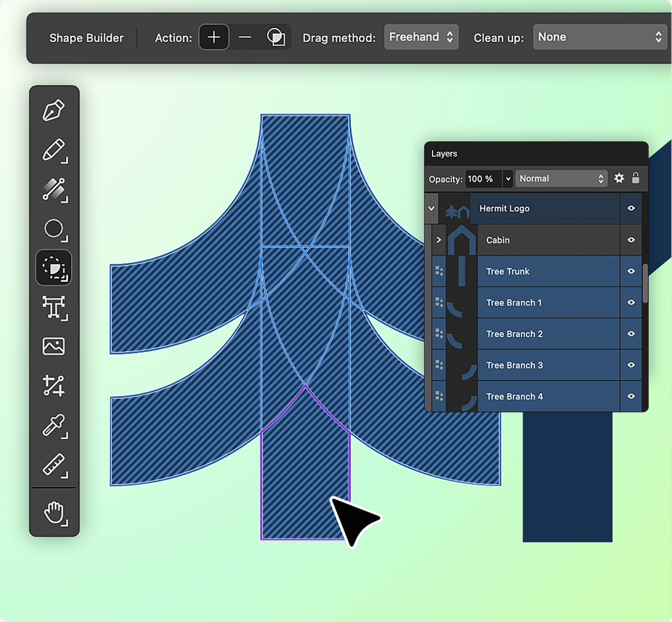Screen dimensions: 672x622
Task: Click the Opacity percentage field
Action: 483,179
